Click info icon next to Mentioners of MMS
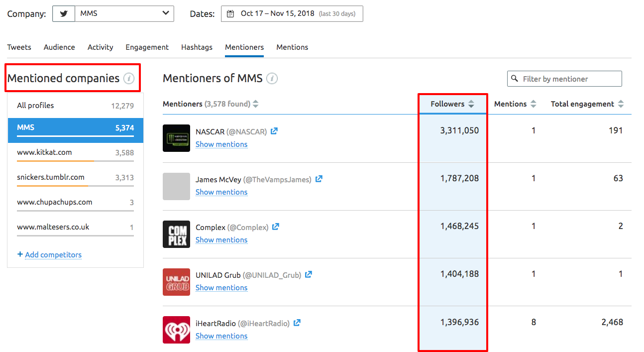 [x=272, y=79]
